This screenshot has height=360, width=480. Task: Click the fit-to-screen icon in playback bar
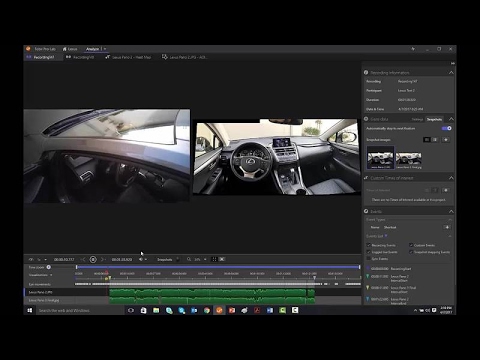[214, 259]
